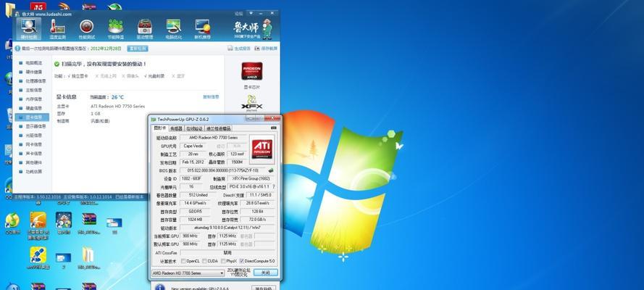This screenshot has height=290, width=644.
Task: Click the GPU-Z title bar app icon
Action: coord(154,120)
